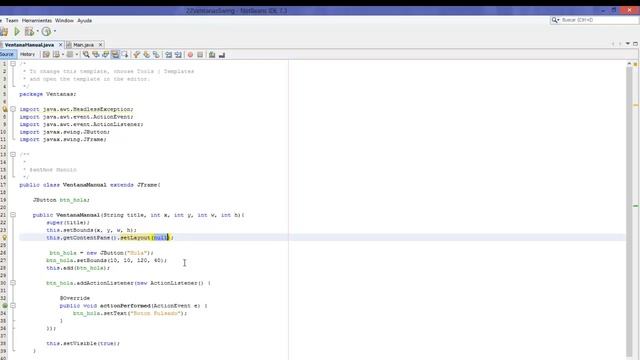Screen dimensions: 640x360
Task: Click the Forward navigation icon in the editor toolbar
Action: point(70,55)
